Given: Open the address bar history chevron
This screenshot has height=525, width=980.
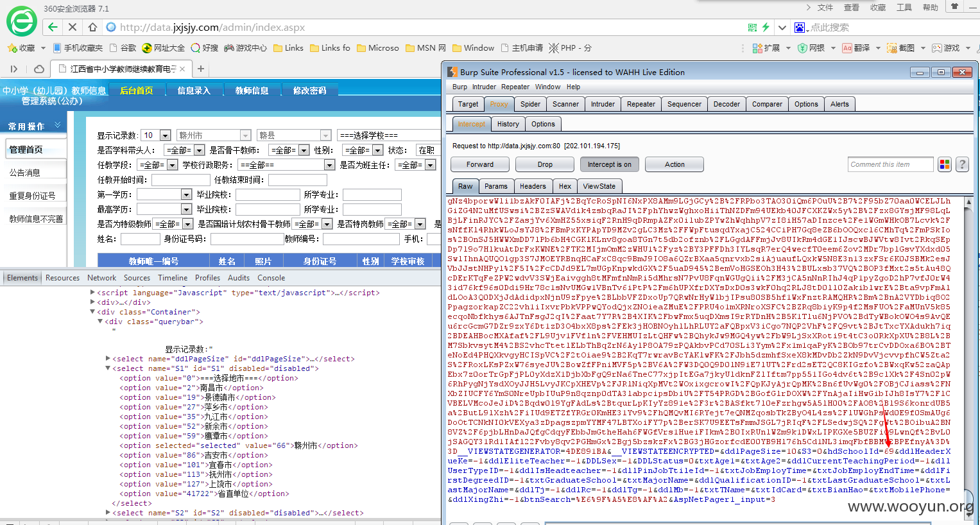Looking at the screenshot, I should pyautogui.click(x=782, y=28).
